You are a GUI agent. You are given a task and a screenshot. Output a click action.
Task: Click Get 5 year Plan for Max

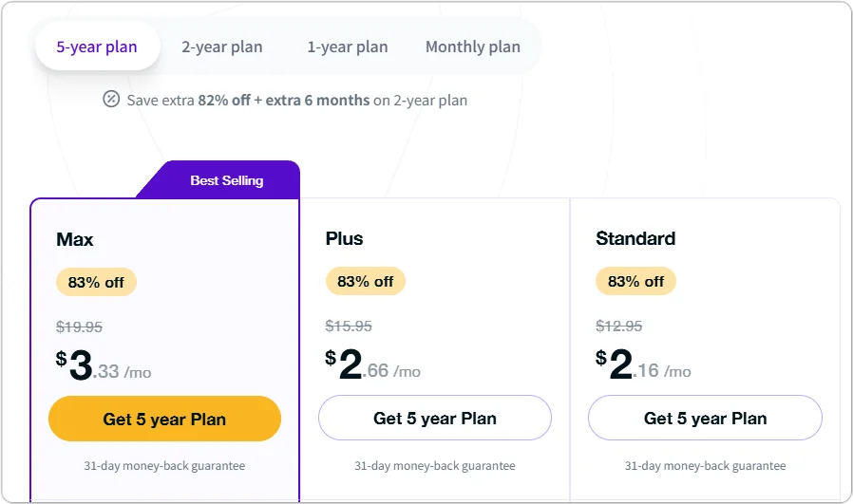(x=164, y=419)
